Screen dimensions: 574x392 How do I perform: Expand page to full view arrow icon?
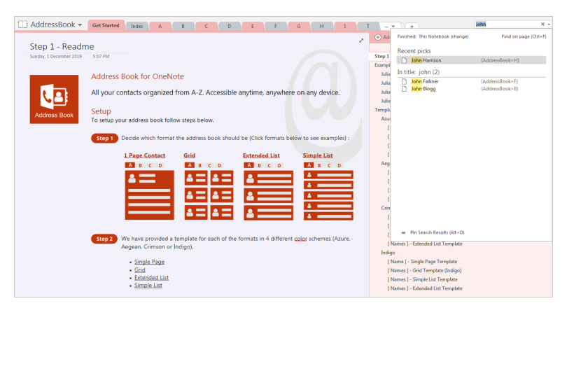[361, 41]
